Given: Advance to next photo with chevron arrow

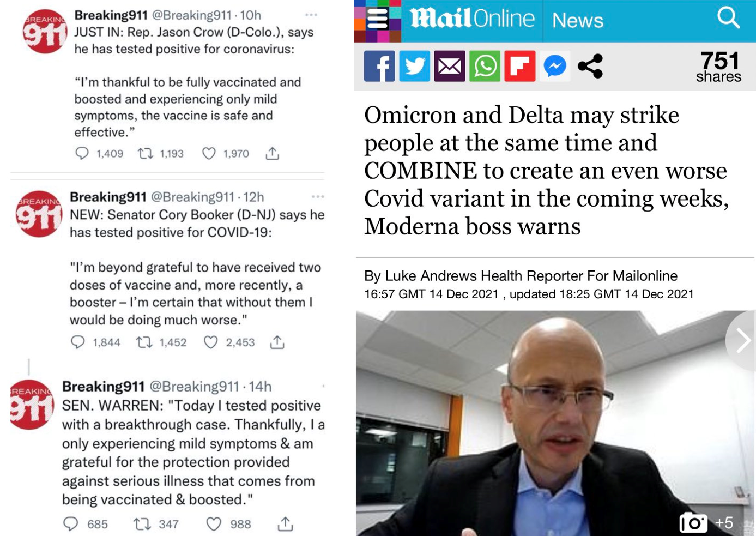Looking at the screenshot, I should click(742, 341).
